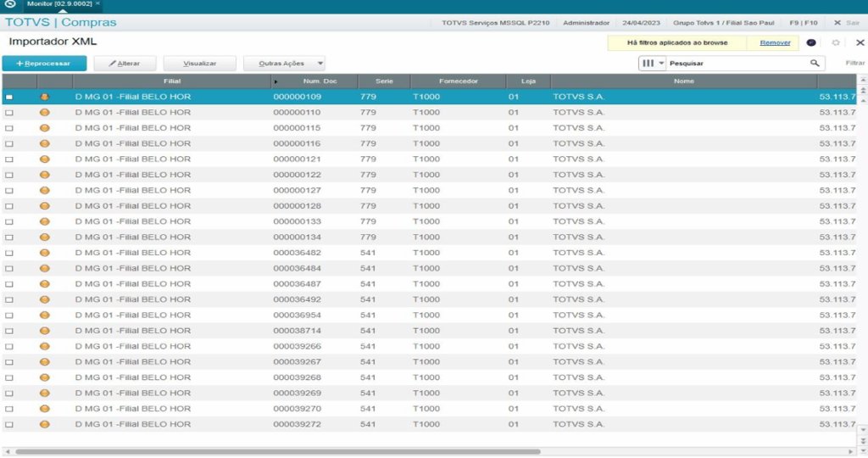The width and height of the screenshot is (868, 458).
Task: Tick the checkbox for document 000000121
Action: (x=8, y=159)
